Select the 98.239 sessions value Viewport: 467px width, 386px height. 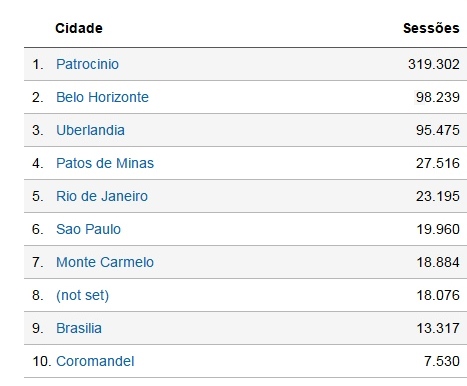[x=438, y=97]
